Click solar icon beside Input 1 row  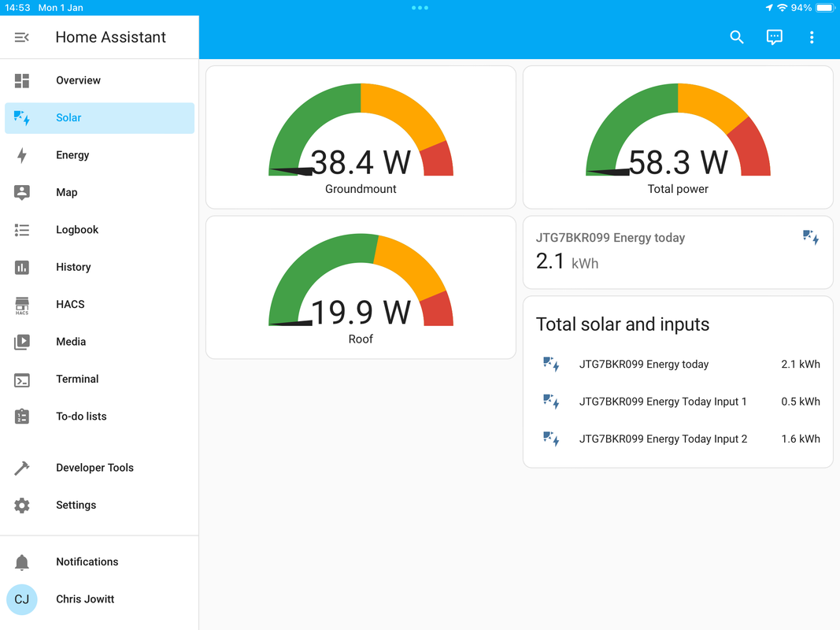coord(551,402)
